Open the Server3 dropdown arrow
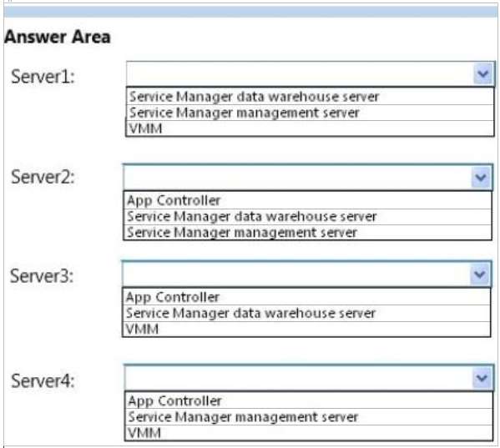 coord(480,274)
